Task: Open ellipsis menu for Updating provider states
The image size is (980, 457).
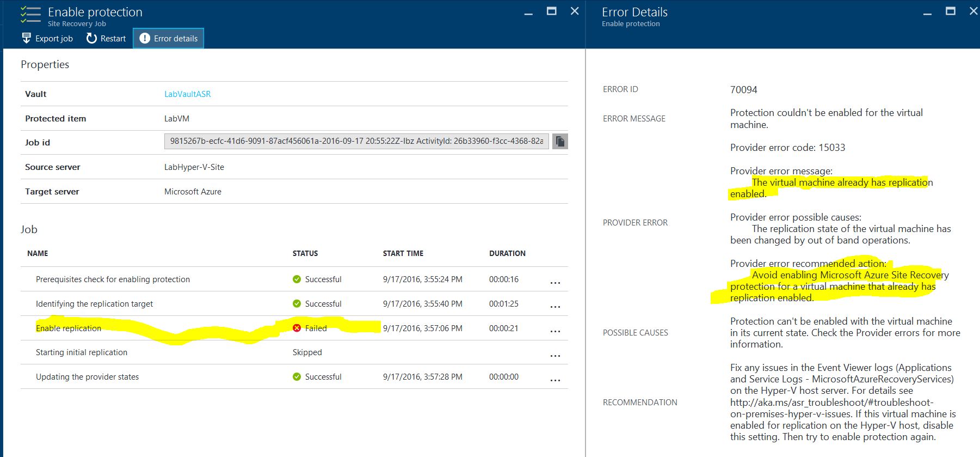Action: pyautogui.click(x=555, y=380)
